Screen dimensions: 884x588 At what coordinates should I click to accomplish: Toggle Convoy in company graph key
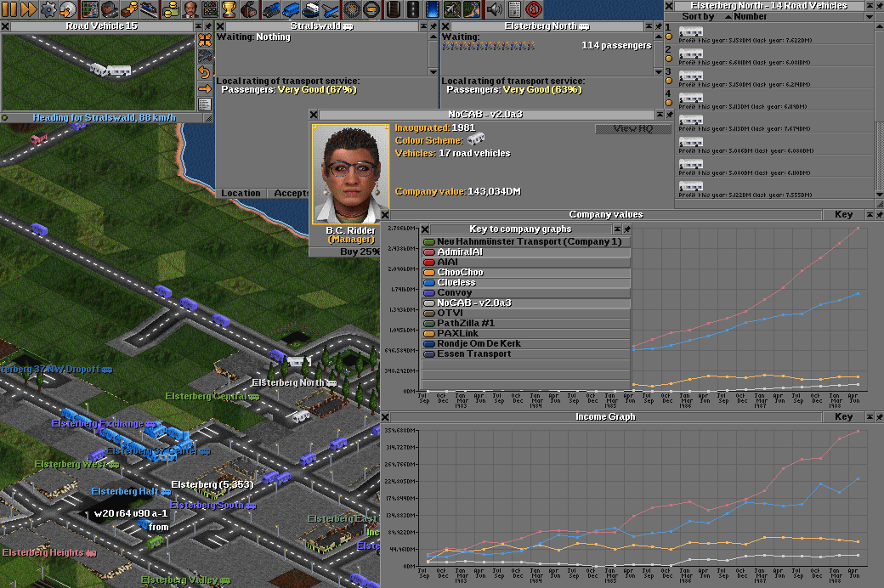[526, 292]
